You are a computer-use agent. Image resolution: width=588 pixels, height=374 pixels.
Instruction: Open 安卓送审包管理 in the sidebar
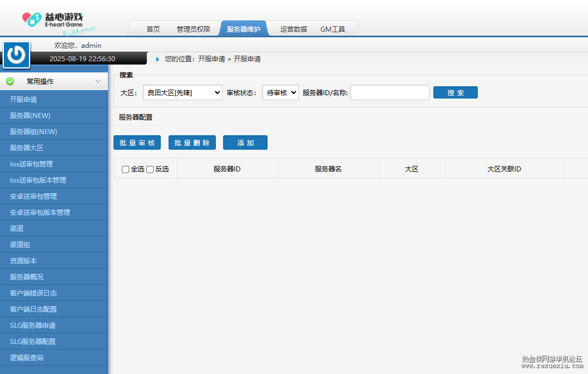click(x=54, y=196)
